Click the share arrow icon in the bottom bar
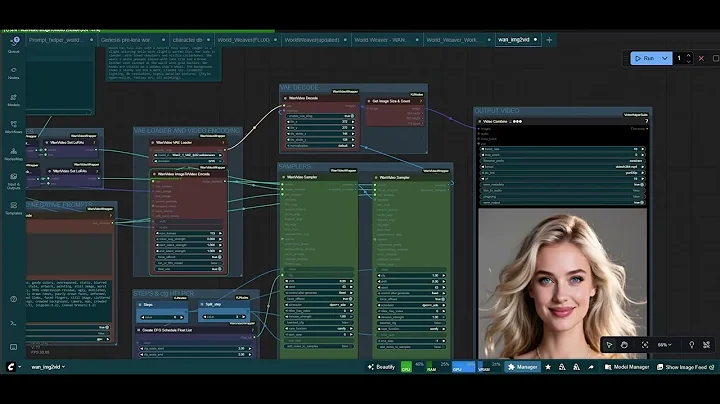This screenshot has height=404, width=720. pos(591,367)
